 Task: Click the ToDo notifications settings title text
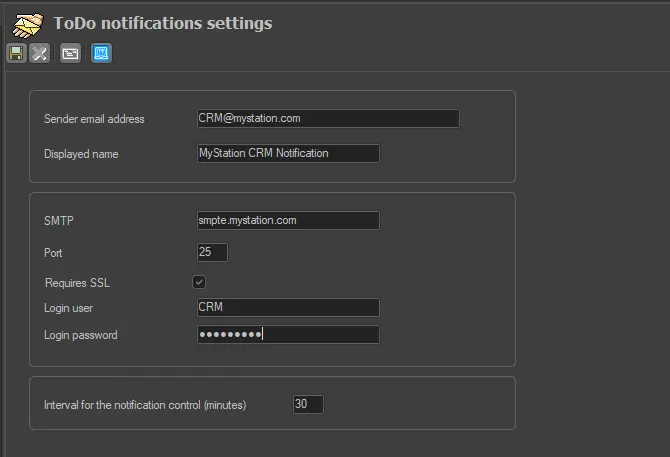click(x=162, y=22)
